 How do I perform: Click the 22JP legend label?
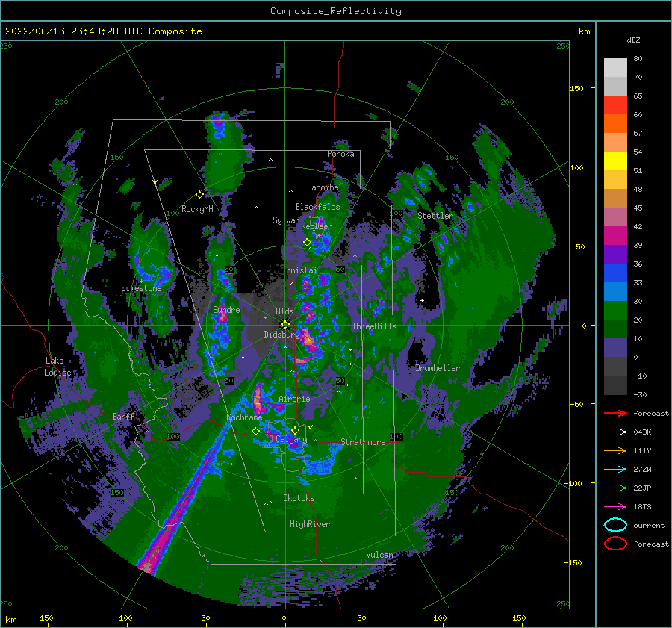pos(642,488)
